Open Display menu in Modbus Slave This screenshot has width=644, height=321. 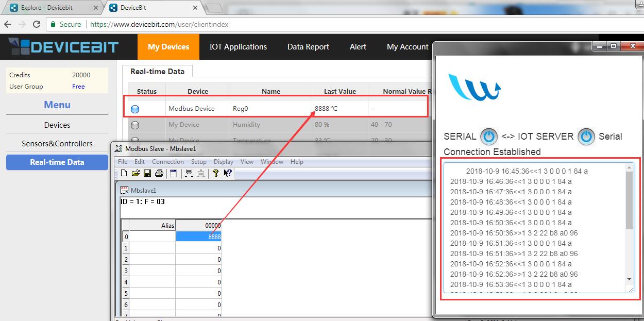[x=224, y=162]
